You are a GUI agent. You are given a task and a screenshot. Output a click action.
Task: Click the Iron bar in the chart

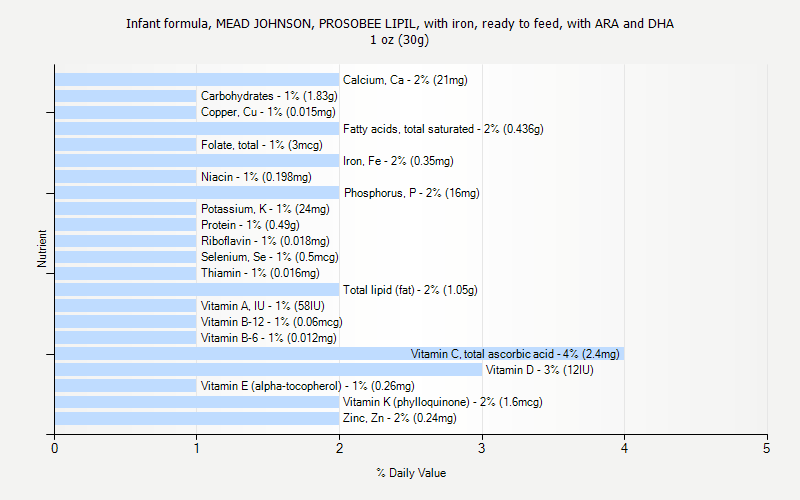point(197,161)
